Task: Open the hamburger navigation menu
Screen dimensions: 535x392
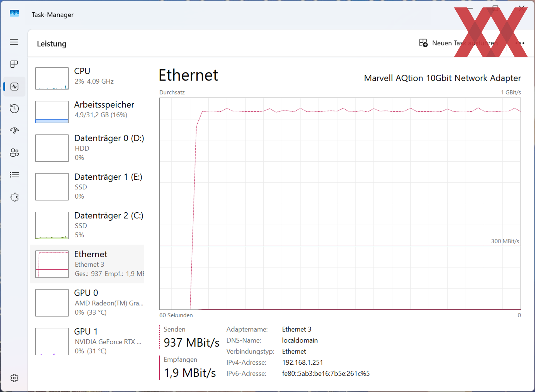Action: pos(14,42)
